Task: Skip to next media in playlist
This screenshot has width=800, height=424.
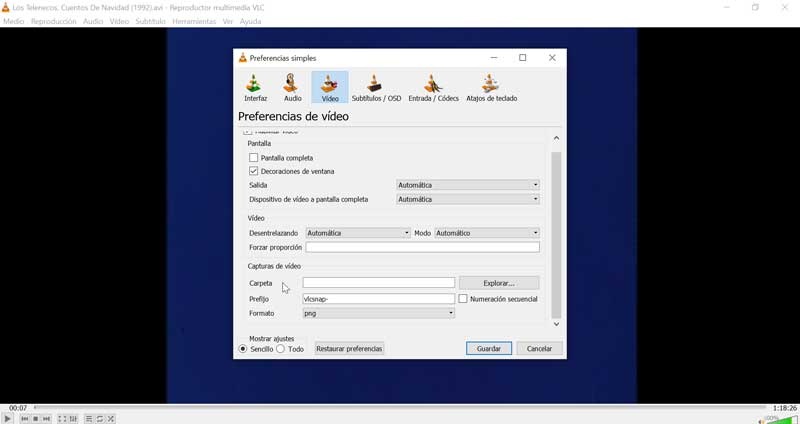Action: pyautogui.click(x=46, y=419)
